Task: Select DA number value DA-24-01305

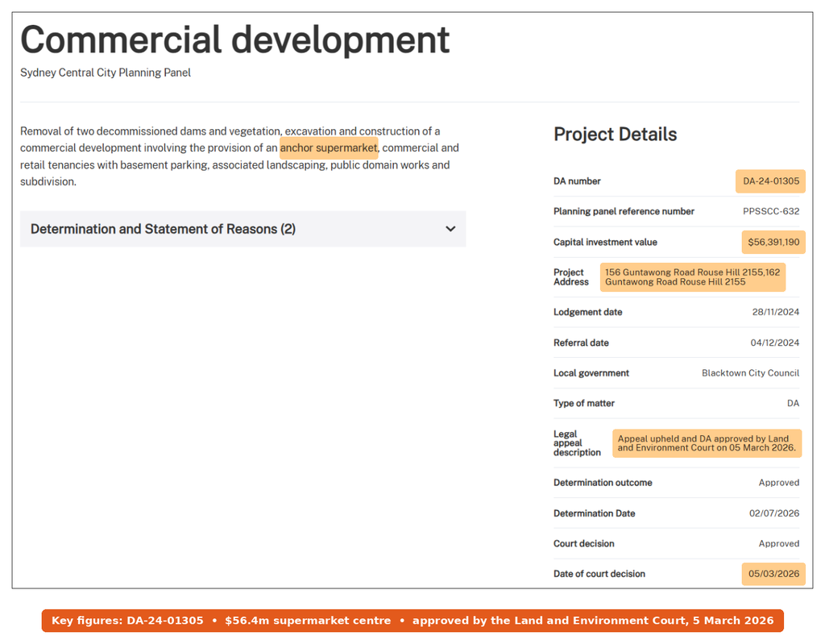Action: 771,181
